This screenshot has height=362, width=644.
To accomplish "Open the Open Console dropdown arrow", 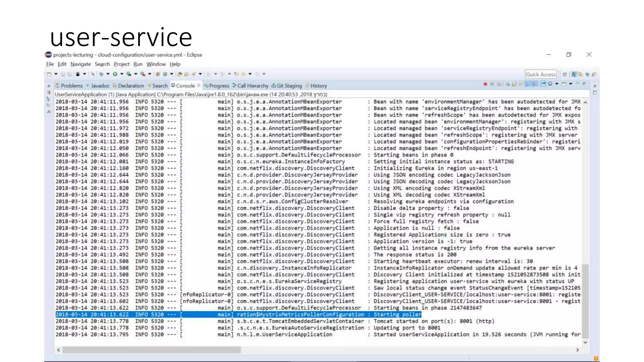I will (571, 84).
